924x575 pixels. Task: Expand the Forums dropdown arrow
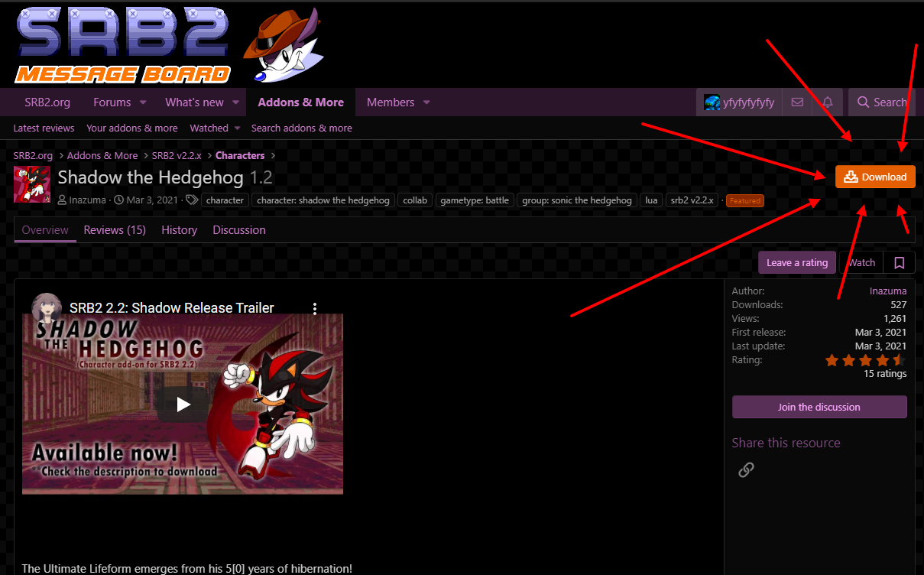142,102
